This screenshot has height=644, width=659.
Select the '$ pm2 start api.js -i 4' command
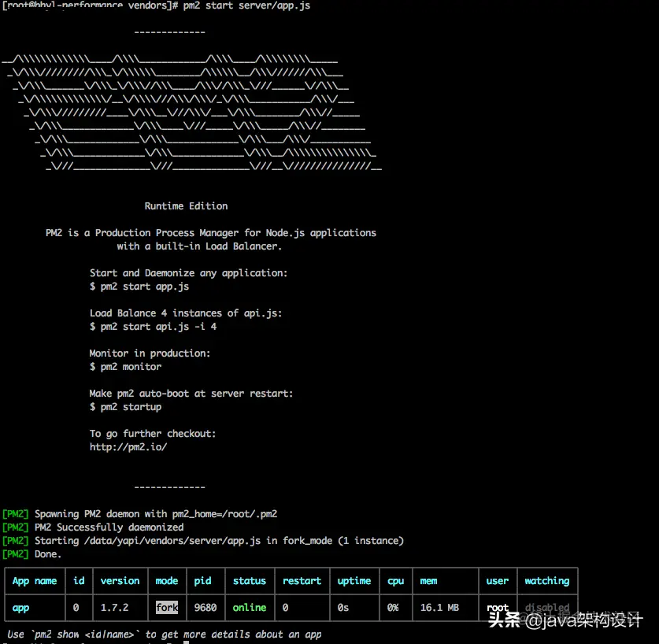pos(153,327)
